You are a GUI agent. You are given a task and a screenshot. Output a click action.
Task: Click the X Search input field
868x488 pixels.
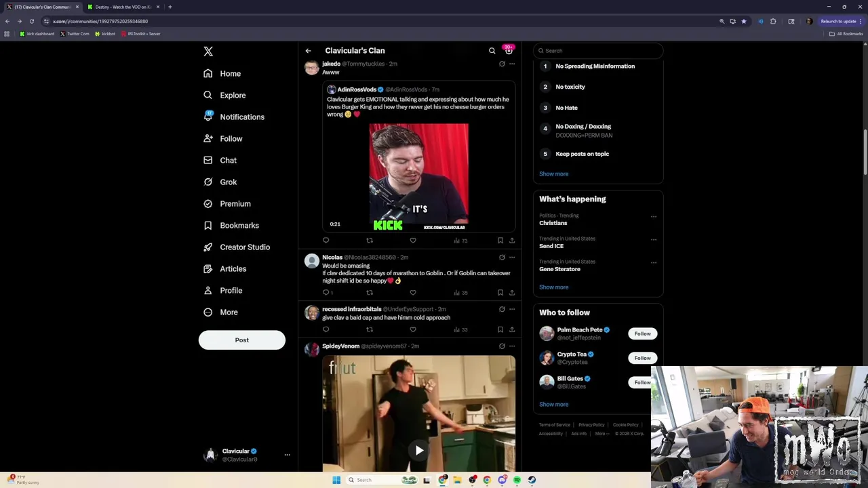point(598,51)
